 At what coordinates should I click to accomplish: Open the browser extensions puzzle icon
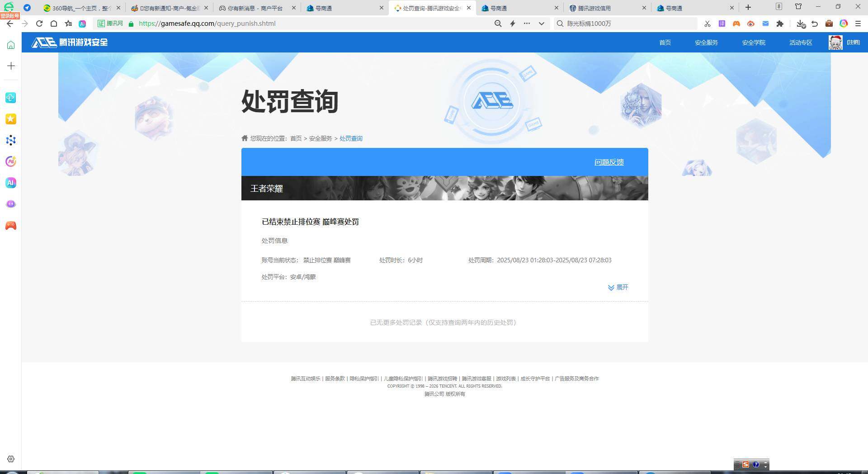click(780, 24)
